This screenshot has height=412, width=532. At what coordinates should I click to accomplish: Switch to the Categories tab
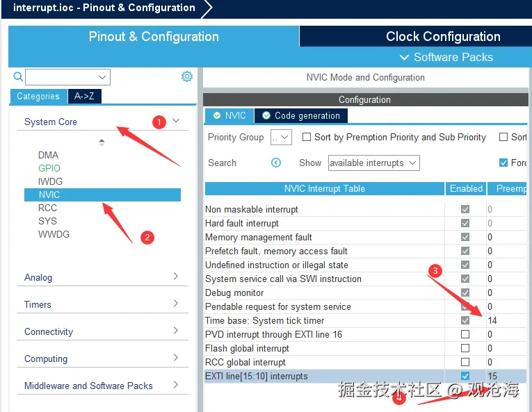(x=38, y=97)
